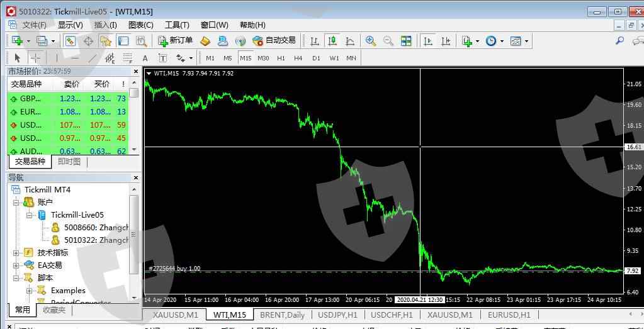The image size is (644, 329).
Task: Open the Strategy Tester icon
Action: click(142, 41)
